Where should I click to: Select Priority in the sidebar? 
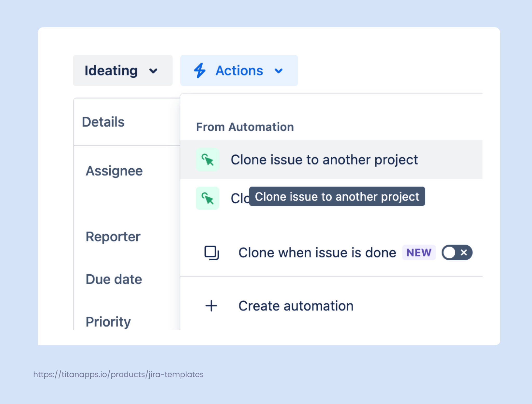108,322
